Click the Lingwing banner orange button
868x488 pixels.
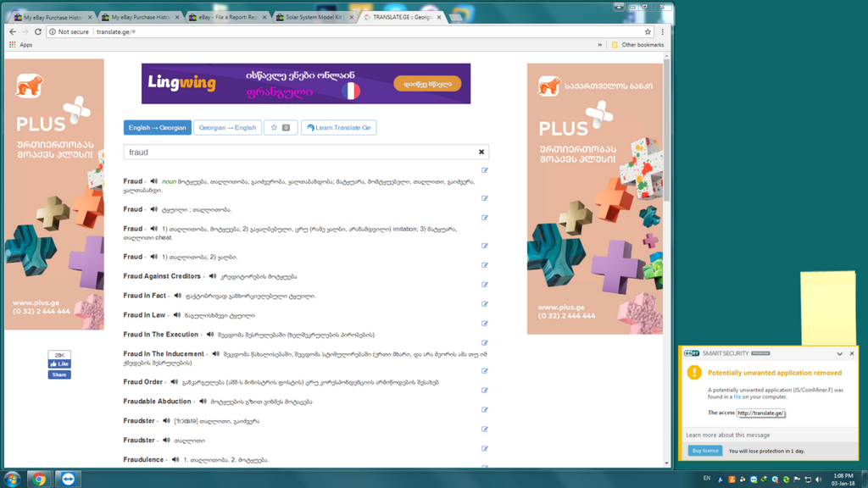[x=427, y=84]
